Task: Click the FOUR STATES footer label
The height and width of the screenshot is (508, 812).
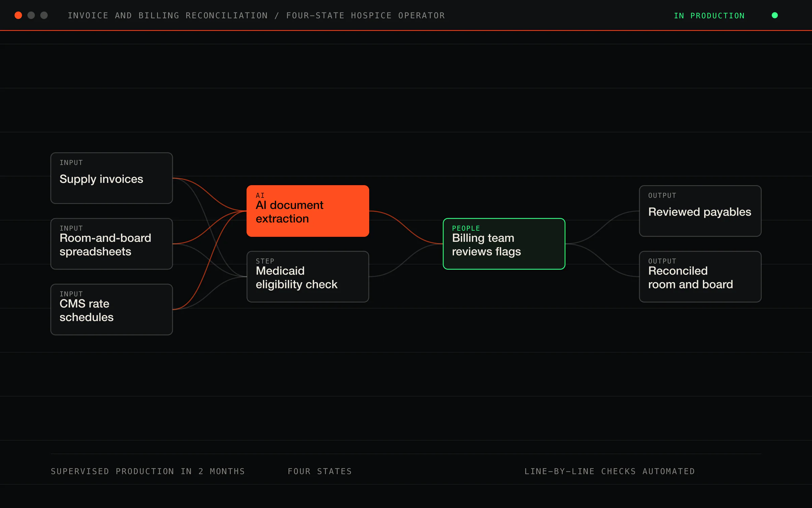Action: 320,471
